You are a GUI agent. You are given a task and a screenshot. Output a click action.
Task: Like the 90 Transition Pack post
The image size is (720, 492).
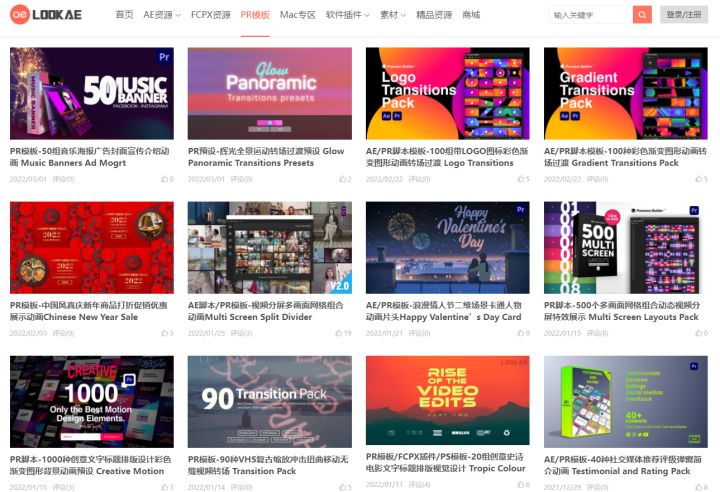click(345, 487)
